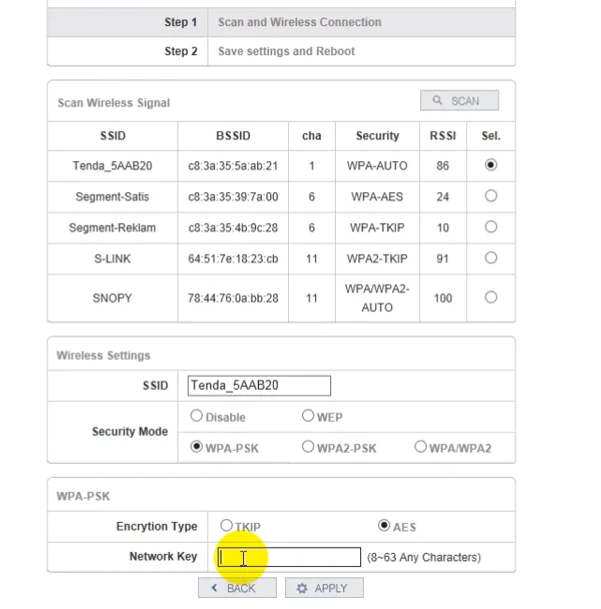The width and height of the screenshot is (601, 609).
Task: Click the APPLY button
Action: pyautogui.click(x=324, y=588)
